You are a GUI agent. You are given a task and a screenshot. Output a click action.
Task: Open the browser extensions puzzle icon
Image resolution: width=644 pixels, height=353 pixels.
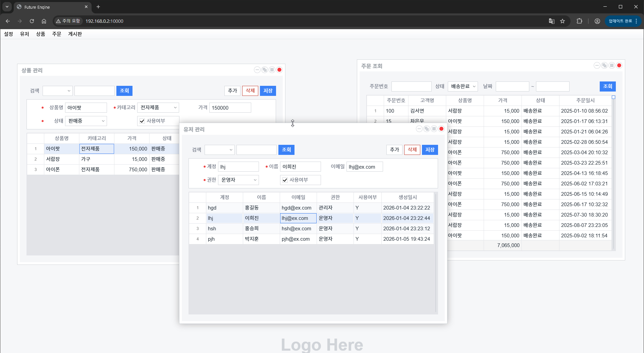click(579, 21)
